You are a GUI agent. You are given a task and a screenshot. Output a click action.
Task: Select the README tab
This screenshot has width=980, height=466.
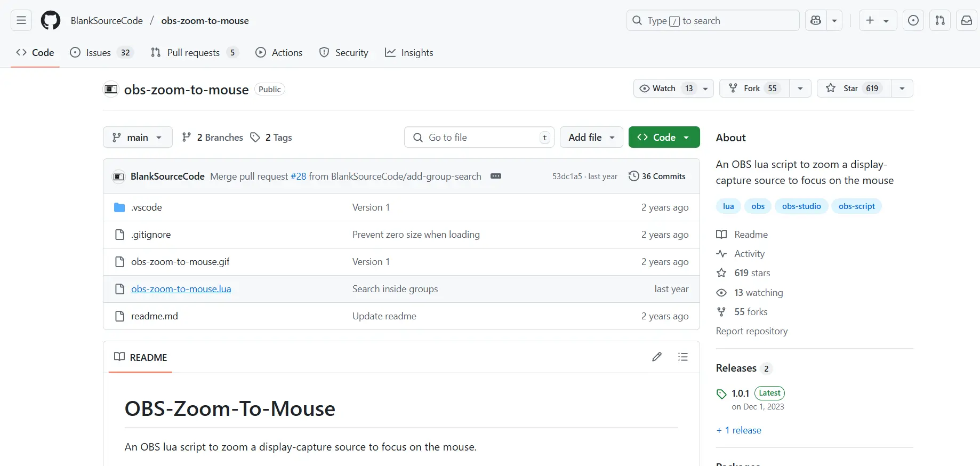point(141,357)
